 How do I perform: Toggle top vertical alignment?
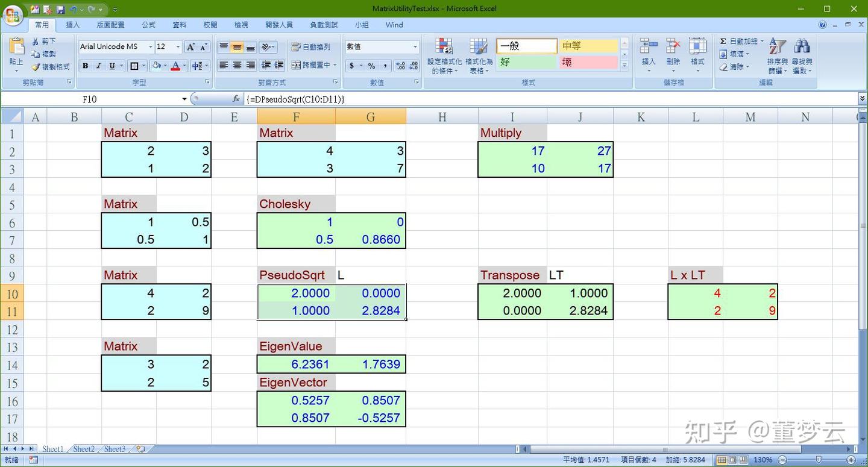coord(224,47)
